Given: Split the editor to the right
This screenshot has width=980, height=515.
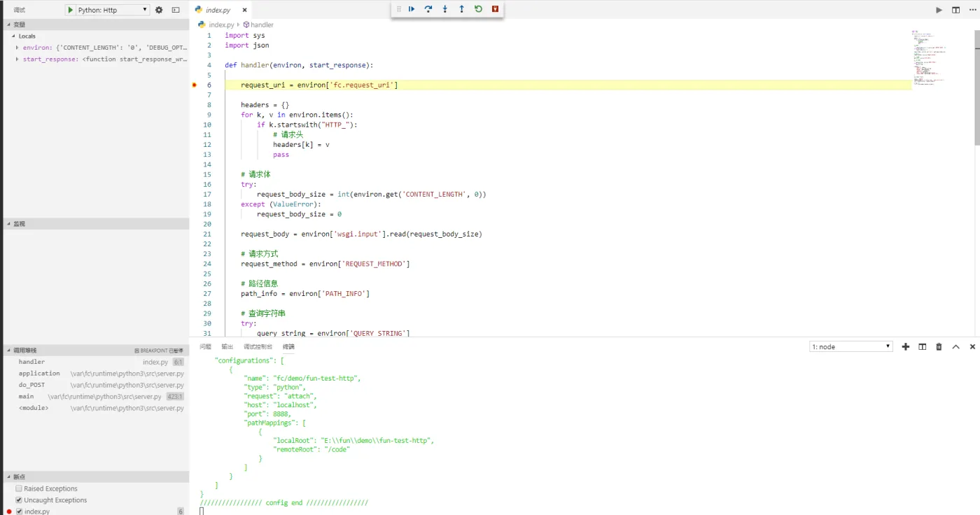Looking at the screenshot, I should pyautogui.click(x=955, y=10).
